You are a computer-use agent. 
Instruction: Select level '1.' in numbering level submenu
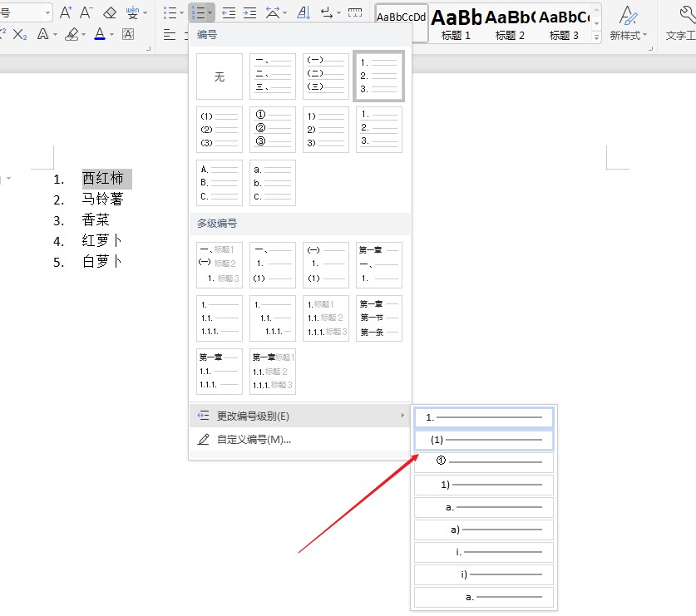pos(484,417)
